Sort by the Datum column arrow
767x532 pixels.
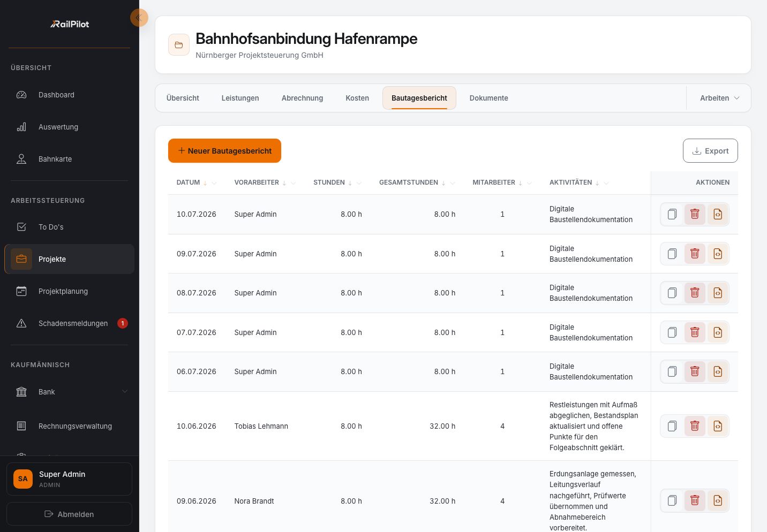tap(205, 183)
